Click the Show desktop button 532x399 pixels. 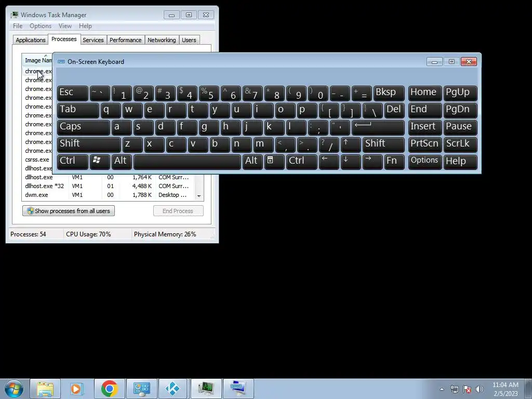528,389
